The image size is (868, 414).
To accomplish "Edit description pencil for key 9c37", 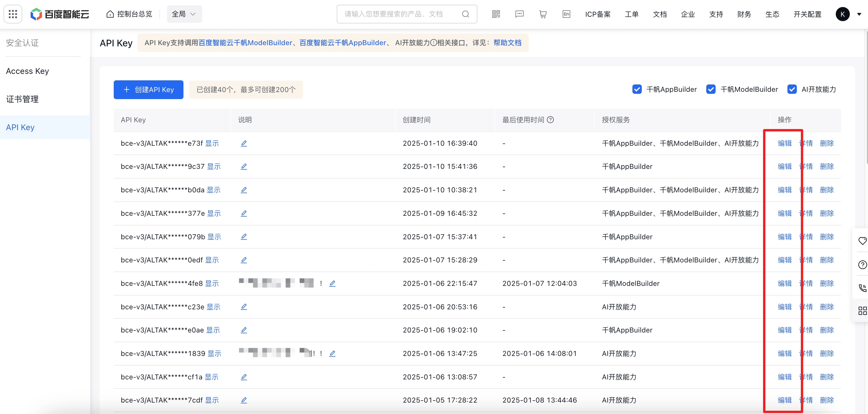I will click(244, 167).
